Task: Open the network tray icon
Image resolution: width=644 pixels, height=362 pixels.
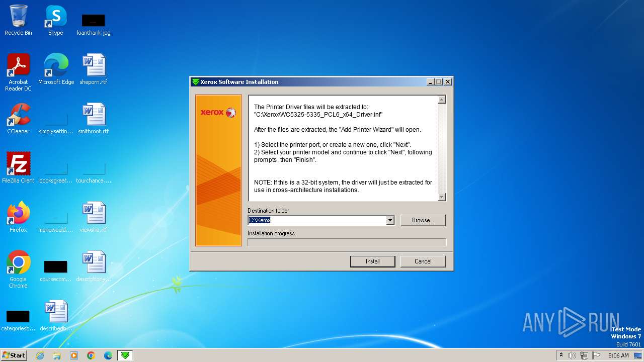Action: 584,355
